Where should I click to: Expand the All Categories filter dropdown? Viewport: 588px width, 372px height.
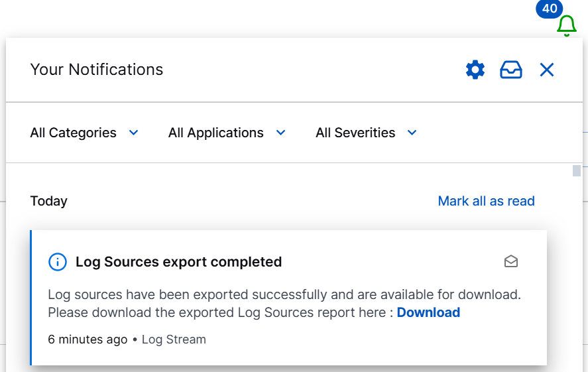point(84,133)
